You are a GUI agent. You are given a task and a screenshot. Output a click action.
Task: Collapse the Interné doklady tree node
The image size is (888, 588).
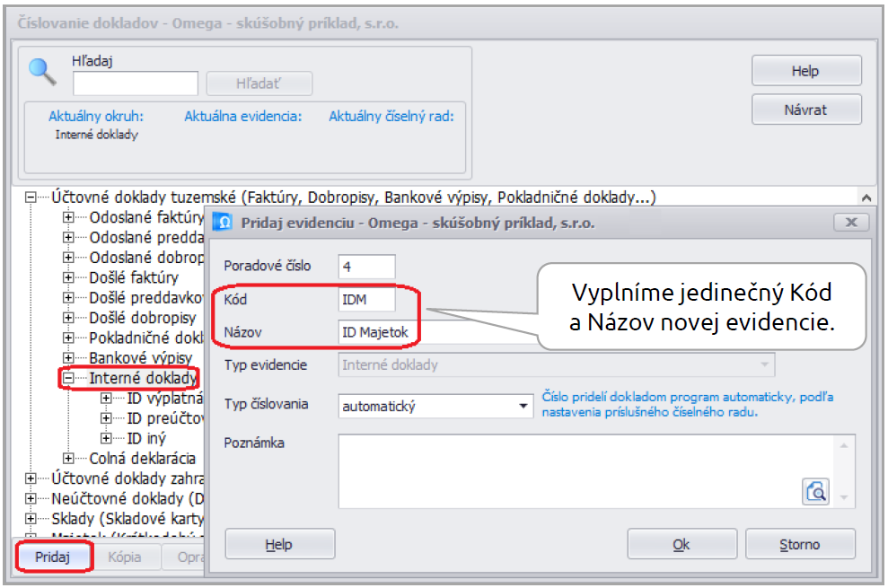pos(68,379)
